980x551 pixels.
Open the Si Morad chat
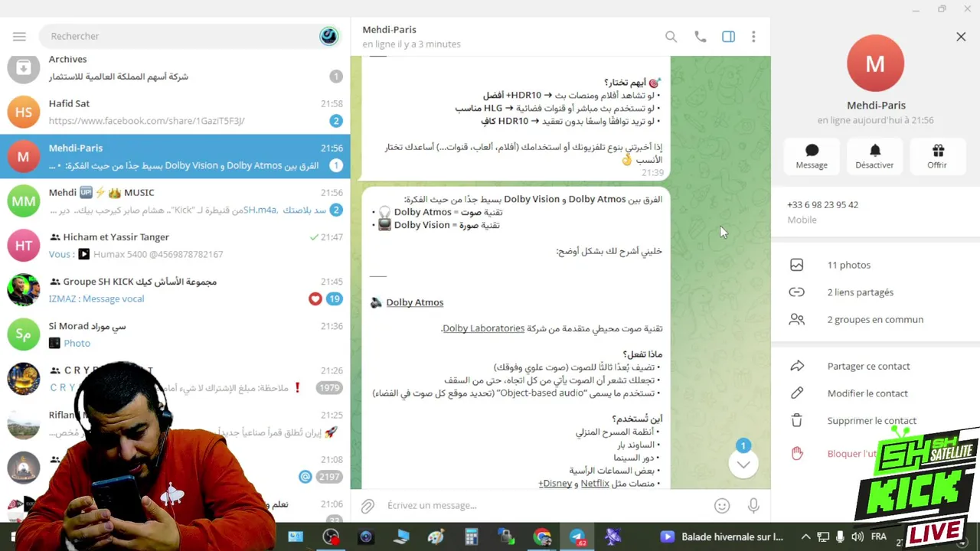(x=175, y=334)
